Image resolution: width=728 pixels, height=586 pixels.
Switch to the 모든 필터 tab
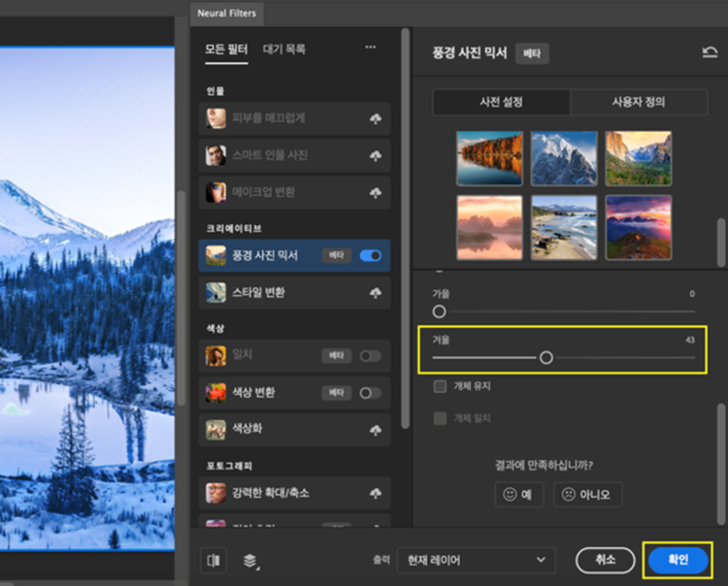point(226,49)
